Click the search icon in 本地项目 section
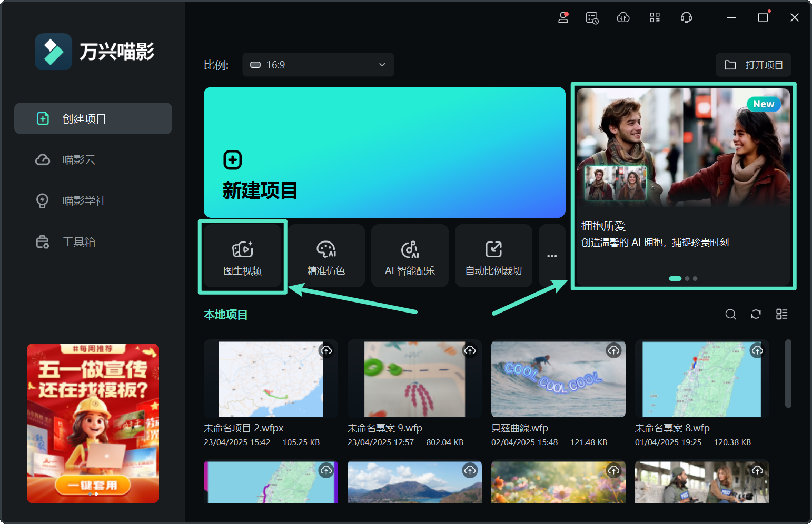812x524 pixels. [x=730, y=314]
